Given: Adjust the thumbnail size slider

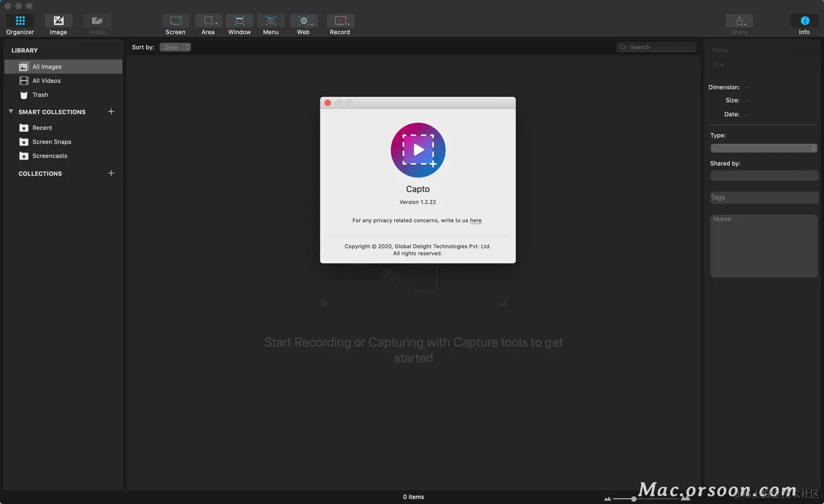Looking at the screenshot, I should (x=634, y=499).
